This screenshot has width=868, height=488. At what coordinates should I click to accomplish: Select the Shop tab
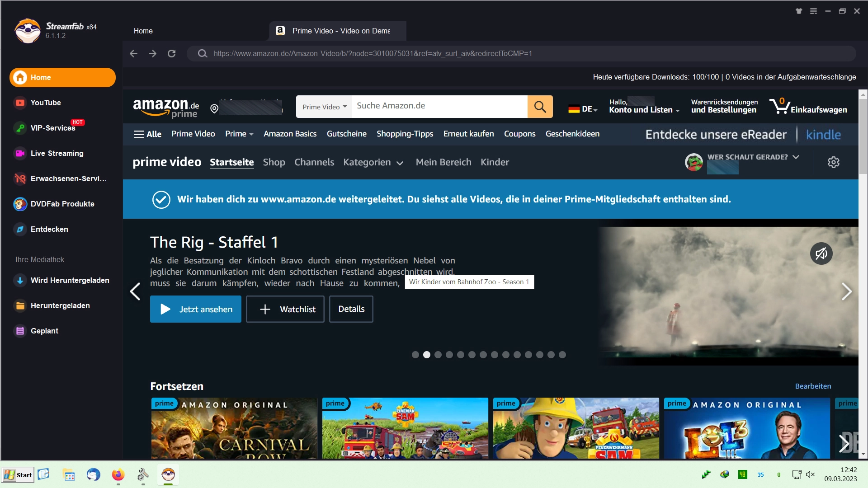pos(274,162)
